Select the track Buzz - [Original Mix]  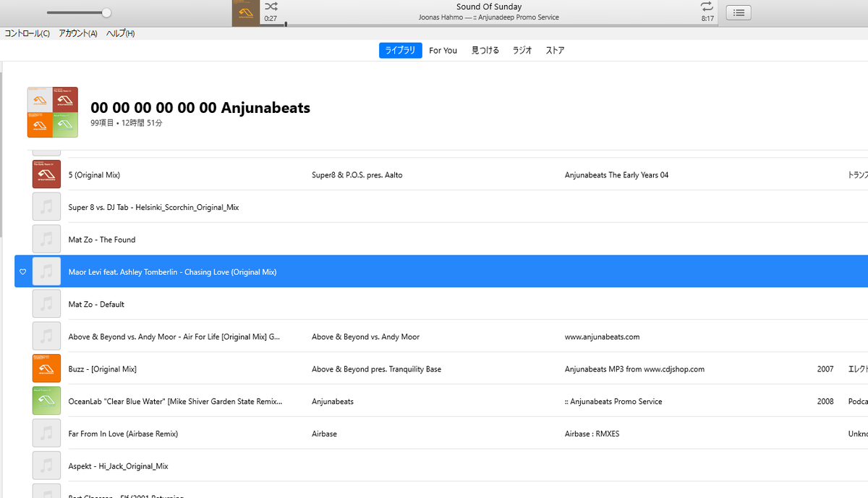click(102, 369)
